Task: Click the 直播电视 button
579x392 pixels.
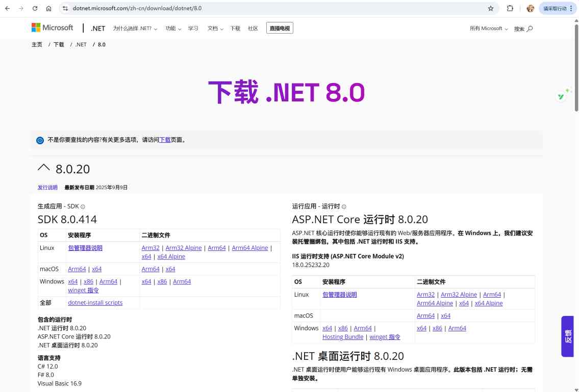Action: [280, 29]
